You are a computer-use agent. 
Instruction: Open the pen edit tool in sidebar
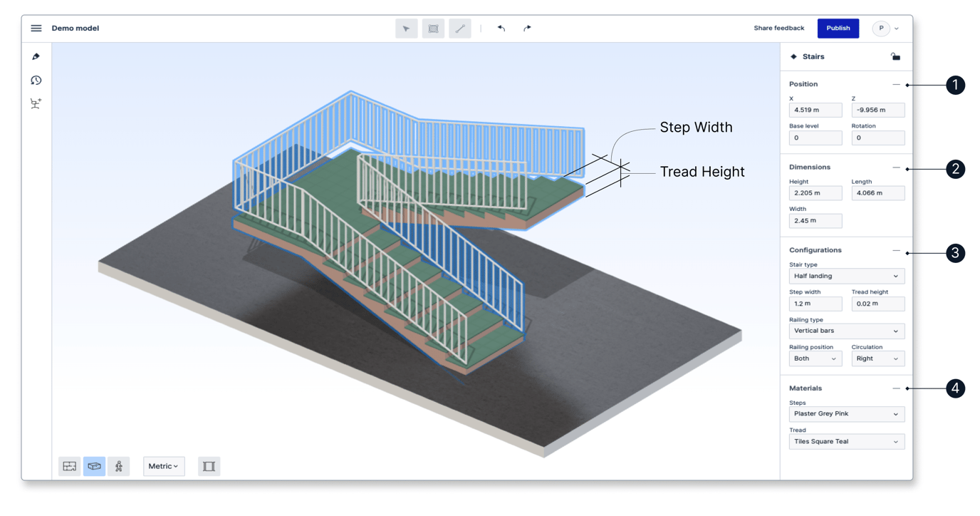[36, 56]
